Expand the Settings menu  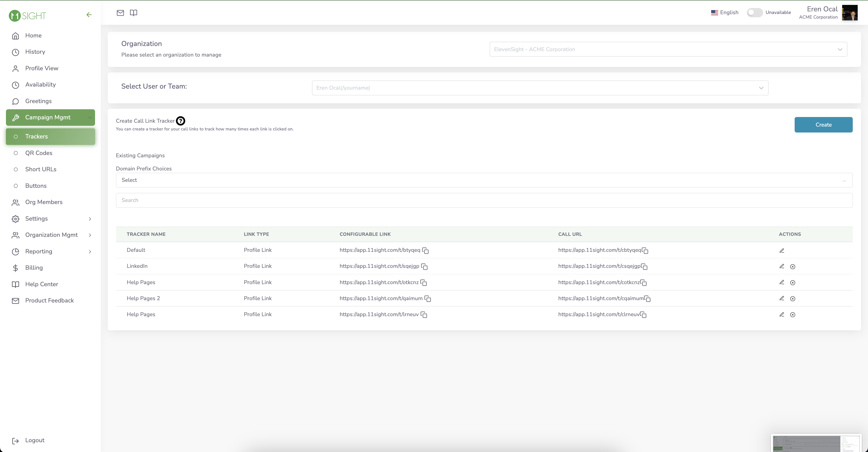pos(50,219)
